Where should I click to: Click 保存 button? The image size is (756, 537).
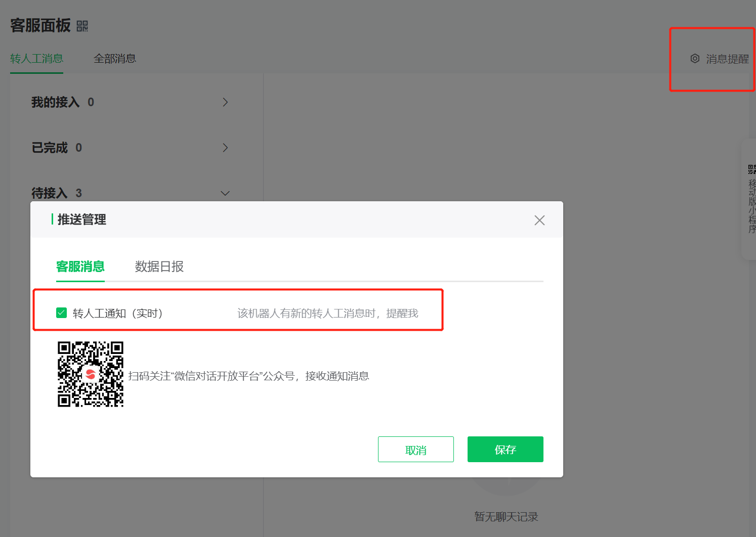point(506,449)
